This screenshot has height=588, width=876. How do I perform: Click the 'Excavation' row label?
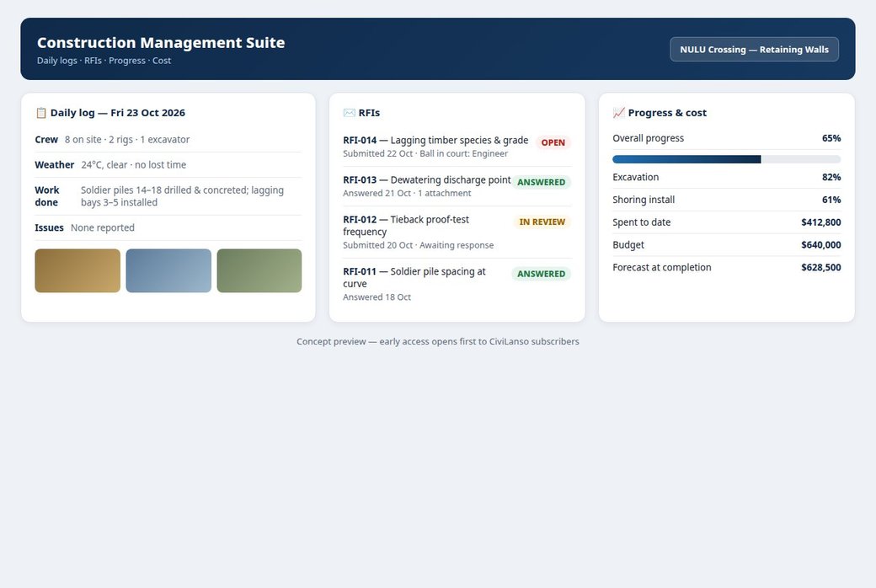click(x=636, y=177)
